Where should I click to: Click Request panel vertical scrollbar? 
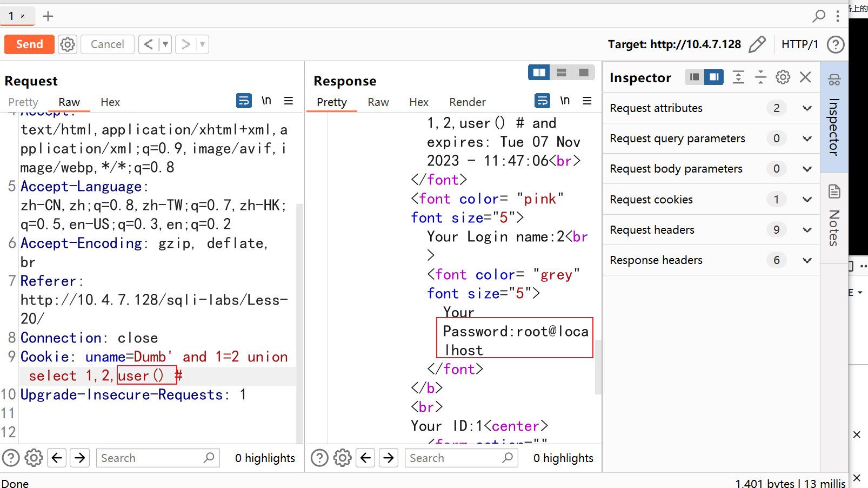pyautogui.click(x=299, y=324)
